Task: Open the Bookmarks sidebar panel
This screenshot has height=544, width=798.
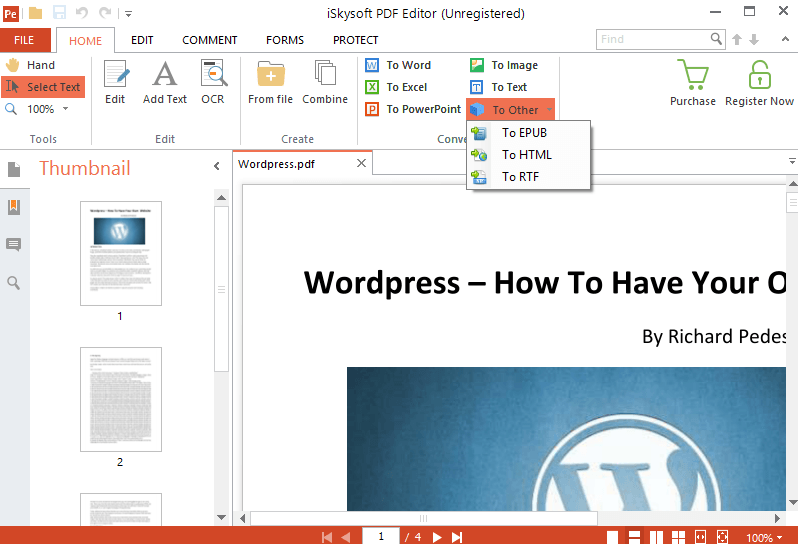Action: click(14, 207)
